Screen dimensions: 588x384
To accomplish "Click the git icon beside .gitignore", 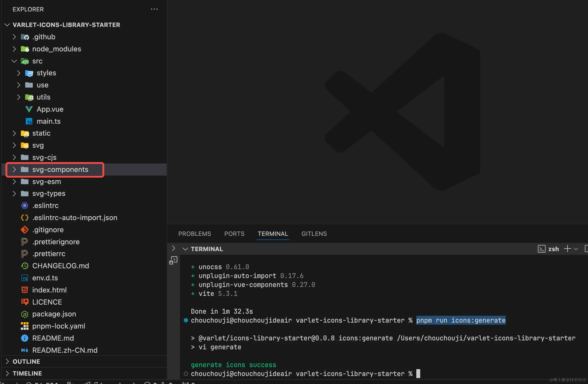I will coord(24,230).
